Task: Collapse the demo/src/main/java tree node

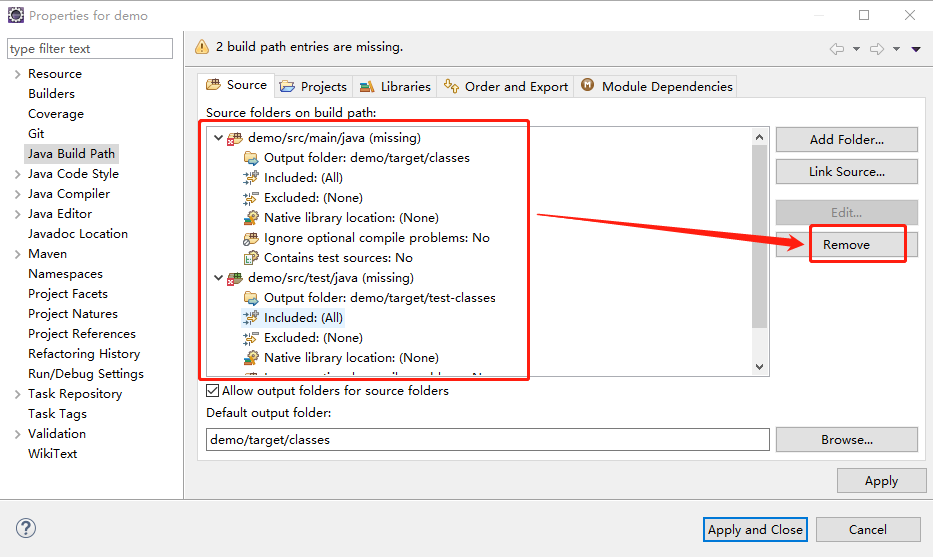Action: [x=218, y=138]
